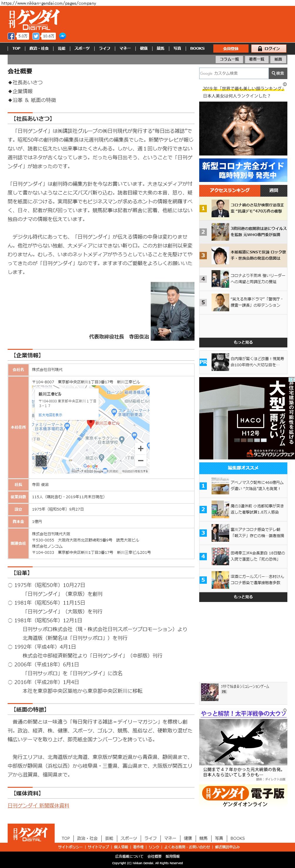This screenshot has width=295, height=868.
Task: Open 日刊ゲンダイ 新聞媒体資料 link
Action: pyautogui.click(x=38, y=805)
